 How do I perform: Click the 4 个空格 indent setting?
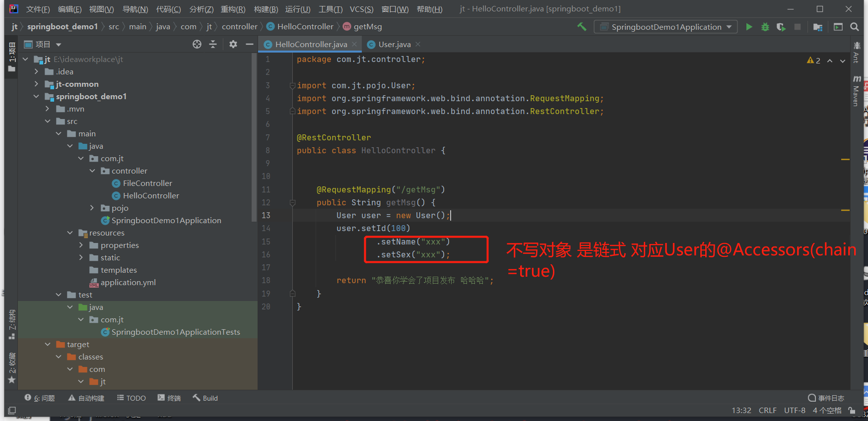click(827, 411)
